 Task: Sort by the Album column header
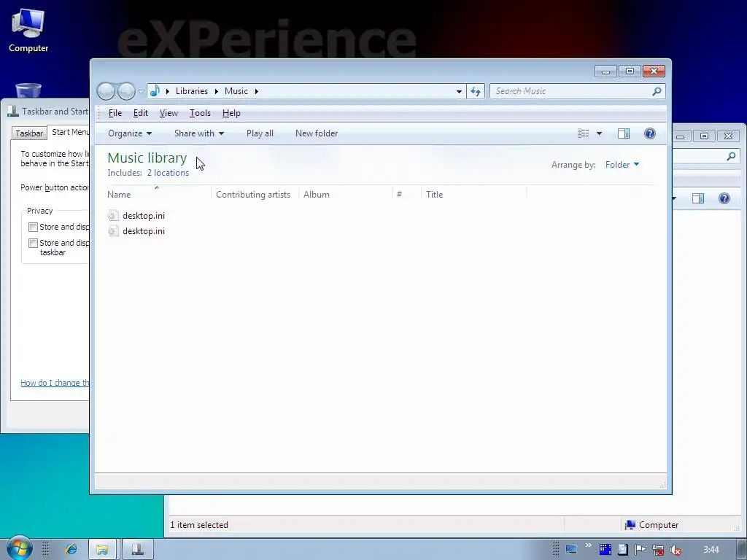point(345,194)
